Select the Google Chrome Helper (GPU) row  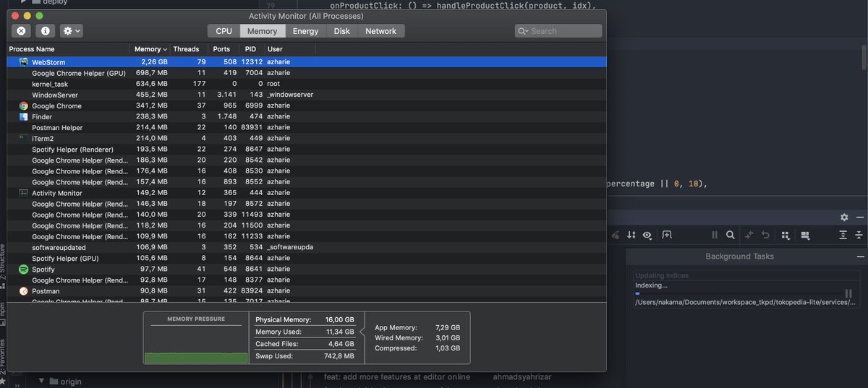307,73
